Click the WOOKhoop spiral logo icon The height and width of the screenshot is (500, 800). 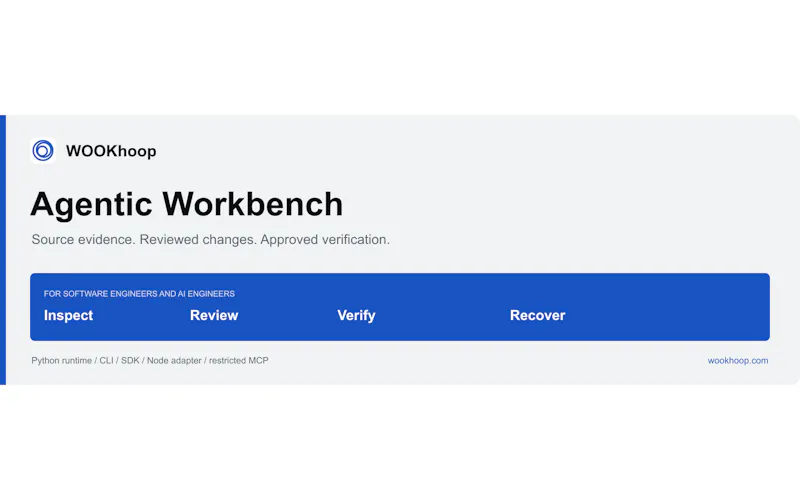click(x=43, y=151)
